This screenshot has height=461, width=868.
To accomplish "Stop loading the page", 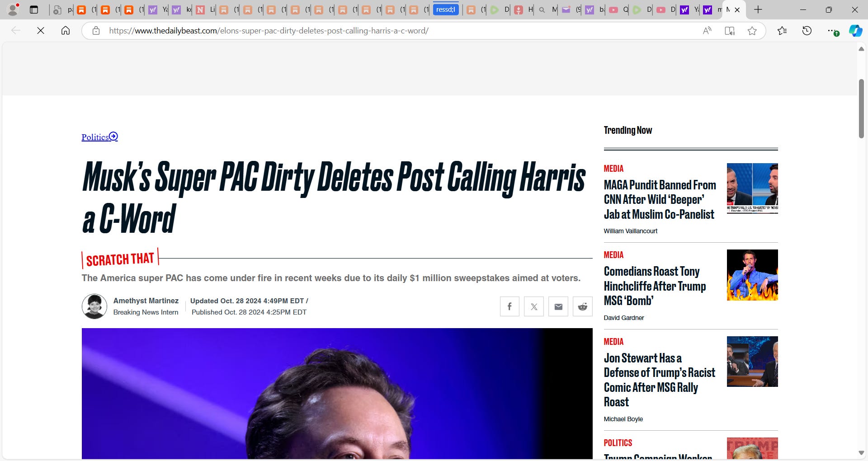I will 41,31.
